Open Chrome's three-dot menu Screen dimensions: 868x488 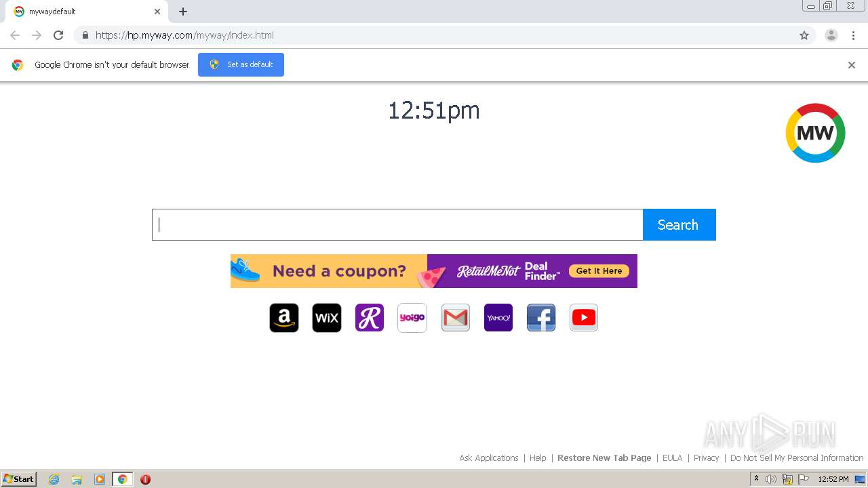click(852, 35)
